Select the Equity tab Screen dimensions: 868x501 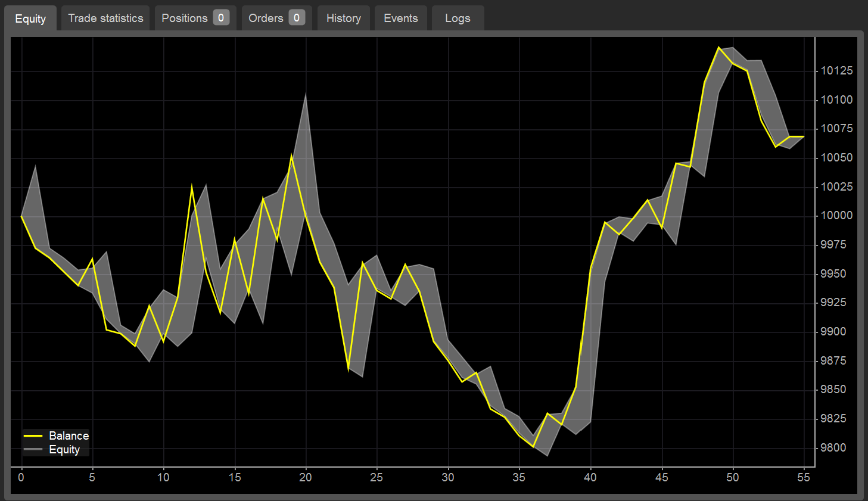tap(30, 19)
